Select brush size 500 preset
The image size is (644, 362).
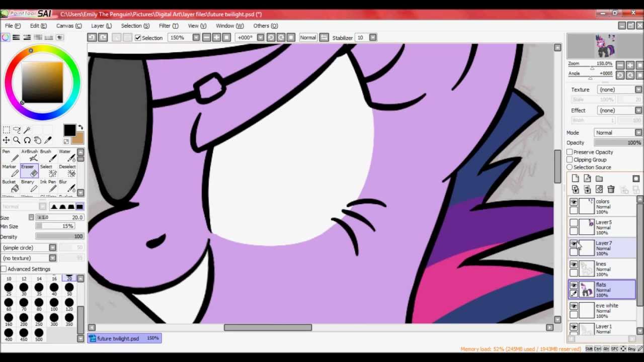point(39,334)
